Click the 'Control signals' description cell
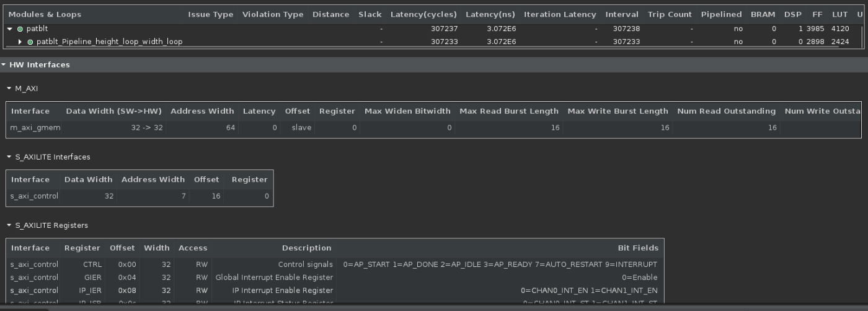This screenshot has height=311, width=868. 305,264
